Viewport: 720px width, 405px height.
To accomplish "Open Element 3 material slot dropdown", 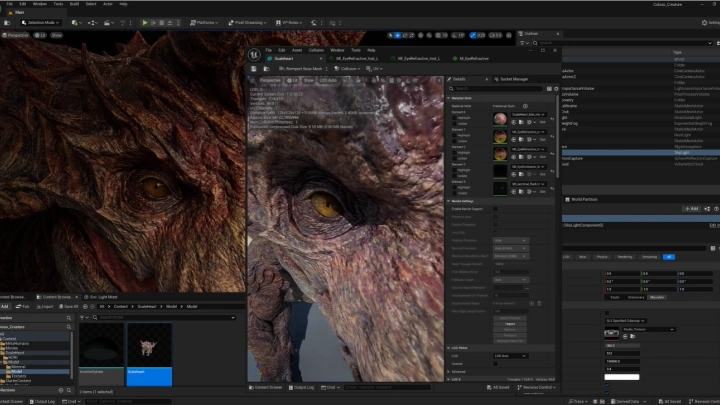I will pos(529,167).
